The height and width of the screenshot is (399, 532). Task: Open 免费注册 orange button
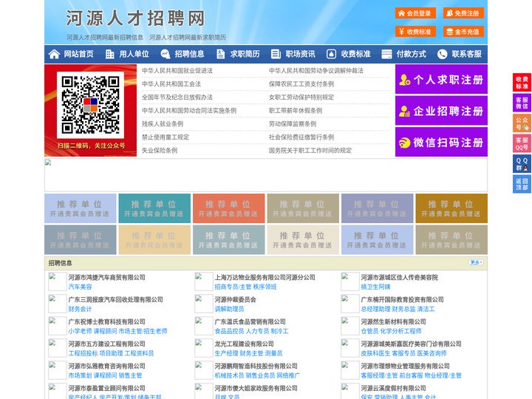(463, 13)
